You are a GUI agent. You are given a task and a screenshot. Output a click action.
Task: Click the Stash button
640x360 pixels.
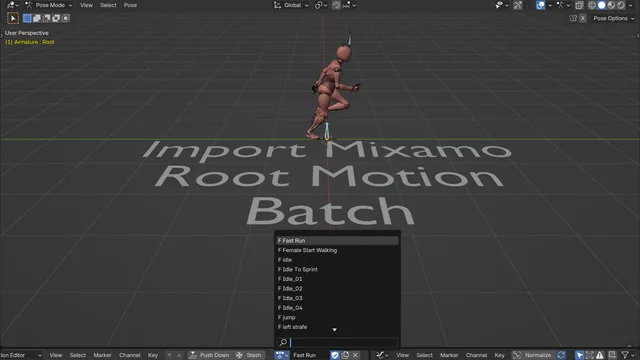click(249, 355)
